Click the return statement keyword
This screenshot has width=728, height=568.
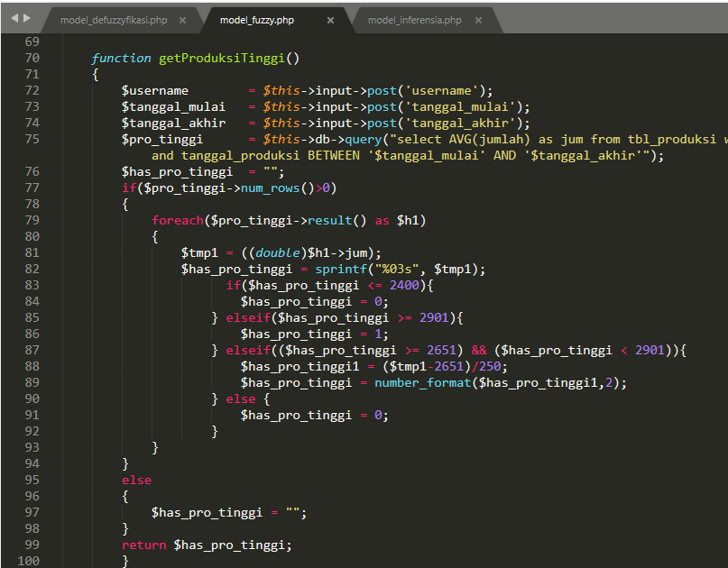(x=144, y=545)
